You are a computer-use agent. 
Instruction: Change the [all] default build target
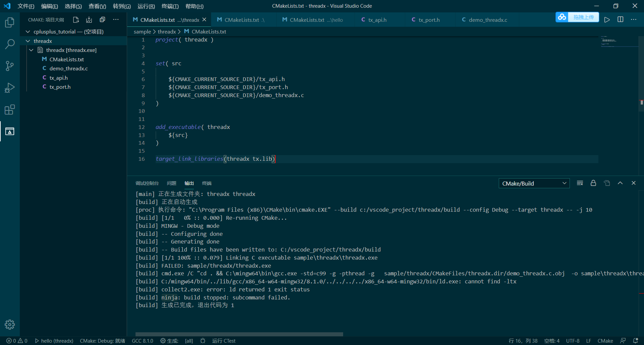189,341
